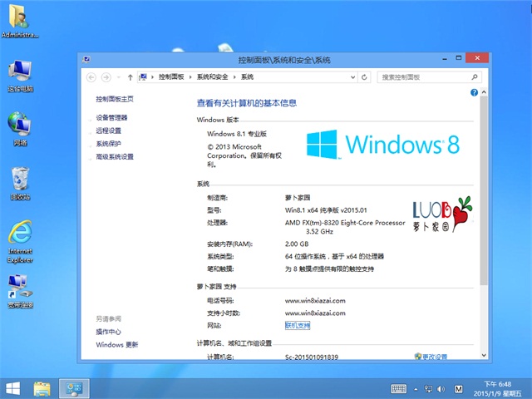Open File Explorer from the taskbar

pyautogui.click(x=42, y=388)
